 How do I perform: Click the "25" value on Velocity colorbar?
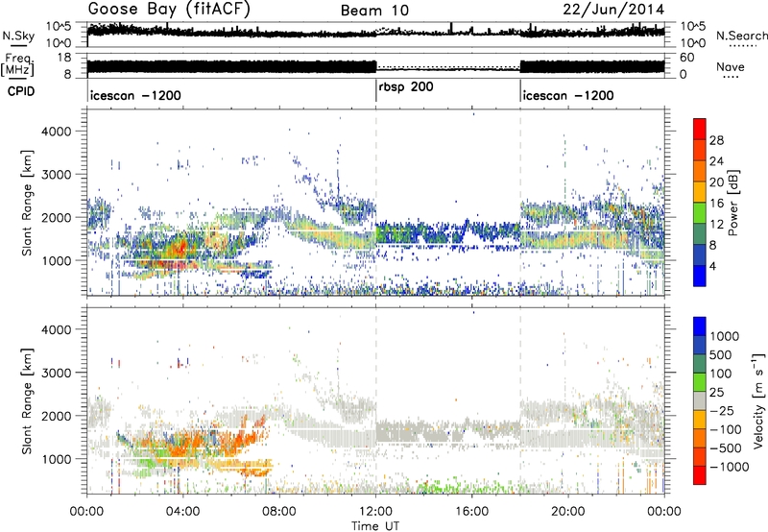pyautogui.click(x=717, y=393)
